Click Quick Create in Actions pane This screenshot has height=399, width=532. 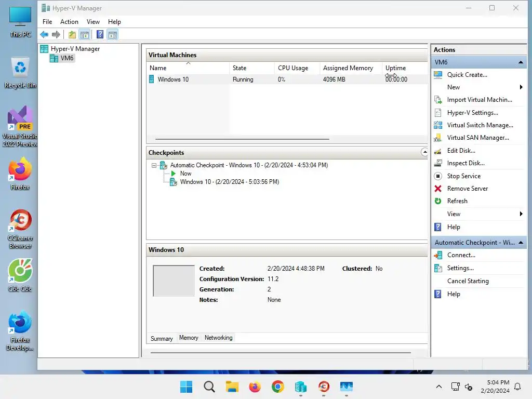point(467,75)
